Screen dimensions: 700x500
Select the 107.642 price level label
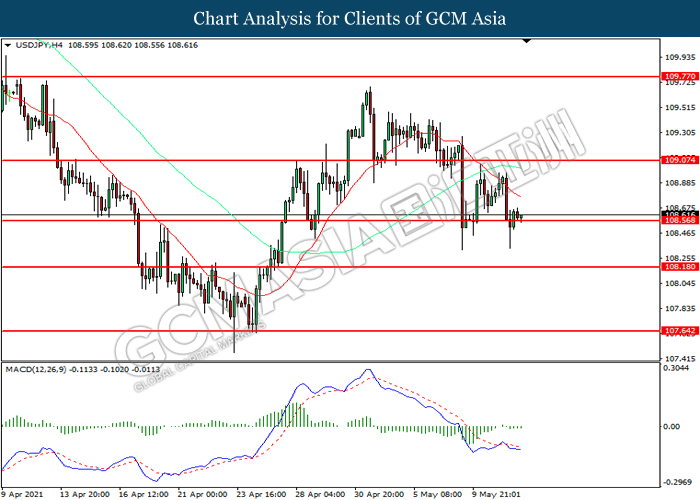tap(680, 331)
